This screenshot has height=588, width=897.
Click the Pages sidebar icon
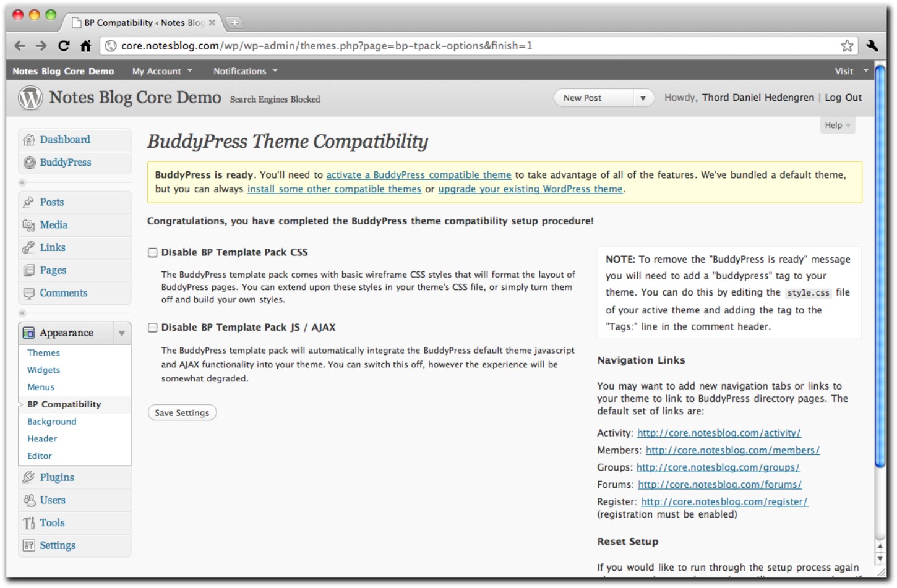click(x=28, y=270)
